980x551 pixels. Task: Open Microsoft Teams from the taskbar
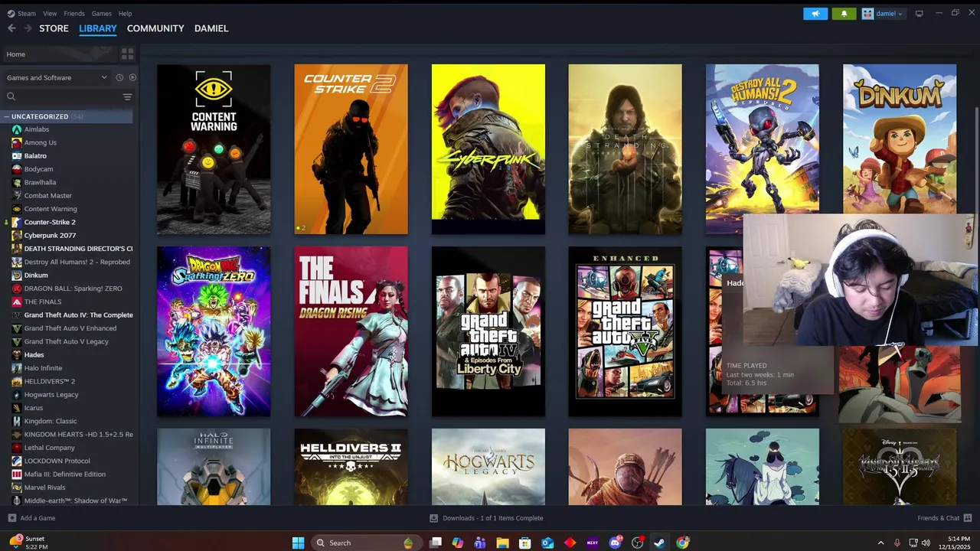click(480, 543)
